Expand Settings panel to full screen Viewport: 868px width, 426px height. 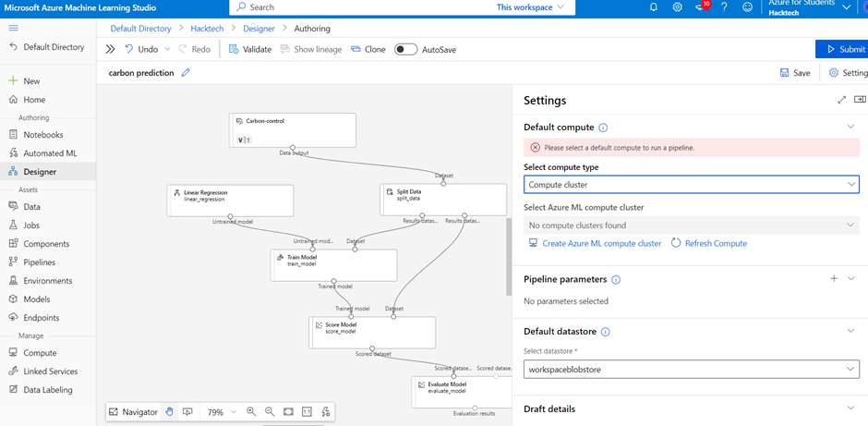(842, 100)
